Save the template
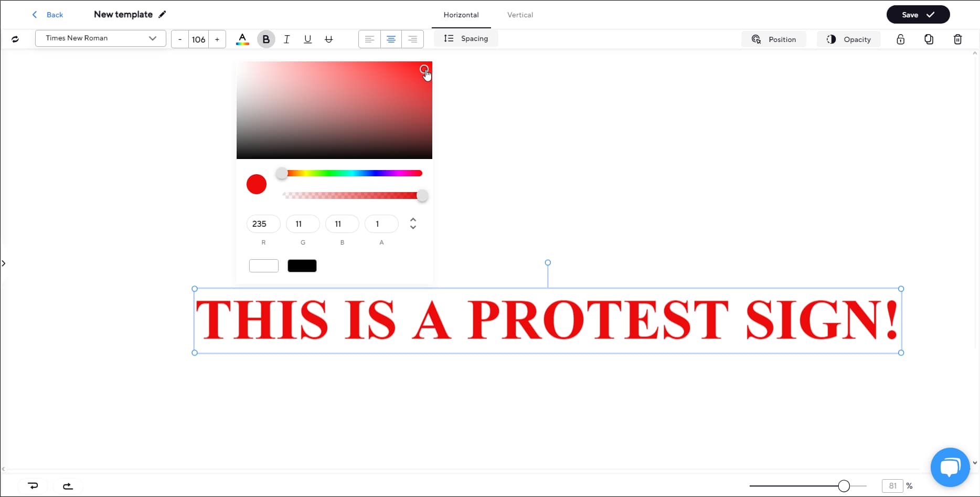 (918, 14)
